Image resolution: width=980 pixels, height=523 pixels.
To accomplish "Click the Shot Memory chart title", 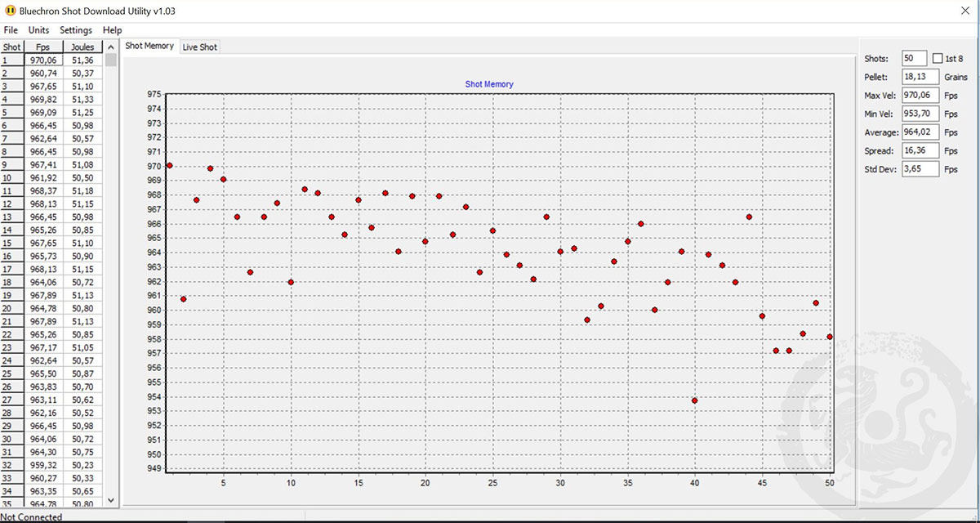I will [x=489, y=84].
